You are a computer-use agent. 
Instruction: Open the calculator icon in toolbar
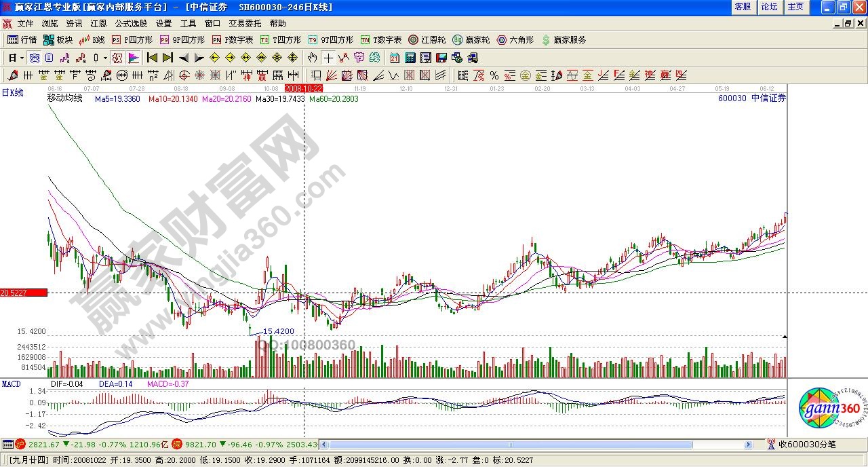coord(411,58)
